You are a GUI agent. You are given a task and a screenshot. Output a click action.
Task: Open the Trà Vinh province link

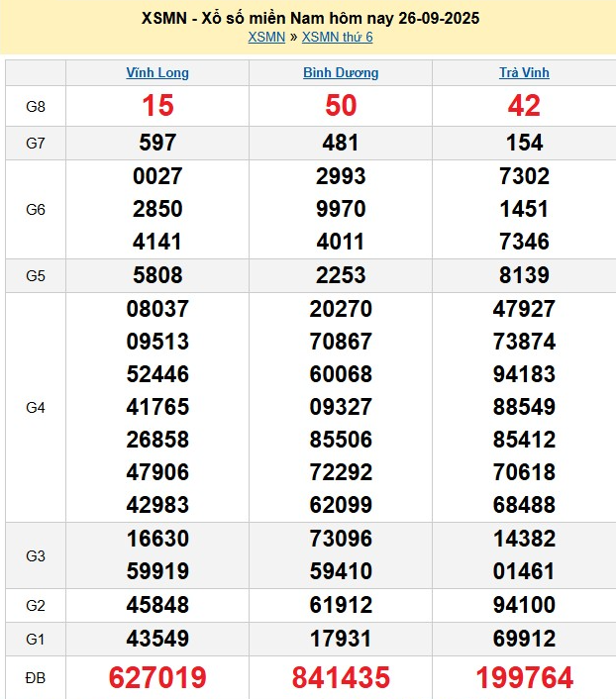coord(524,72)
